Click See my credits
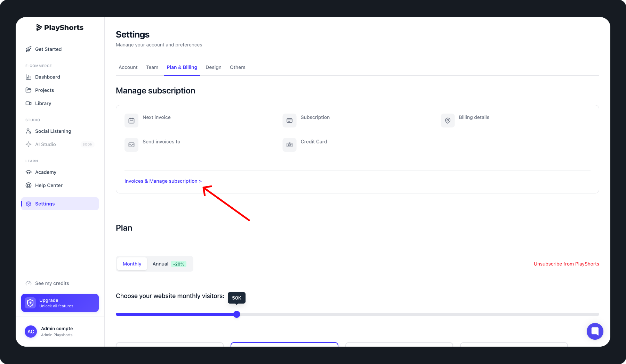Screen dimensions: 626x364 52,283
